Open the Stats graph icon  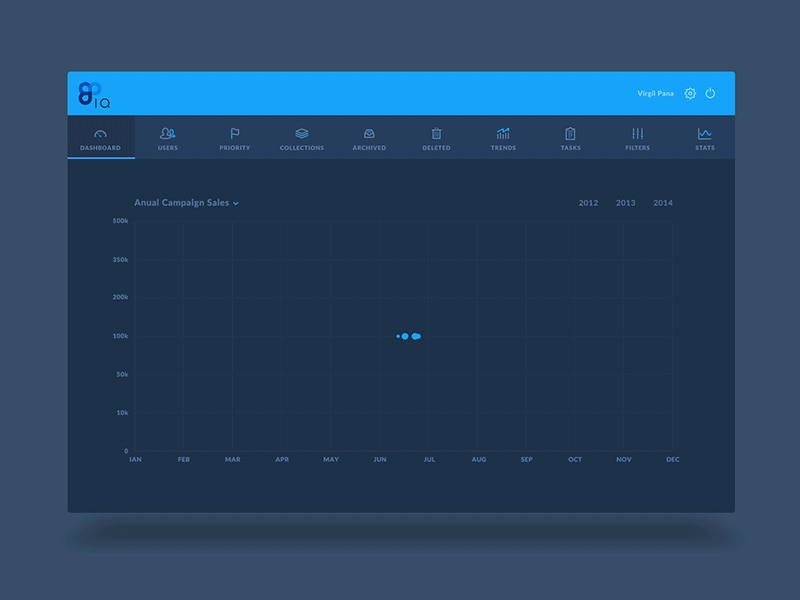(705, 134)
